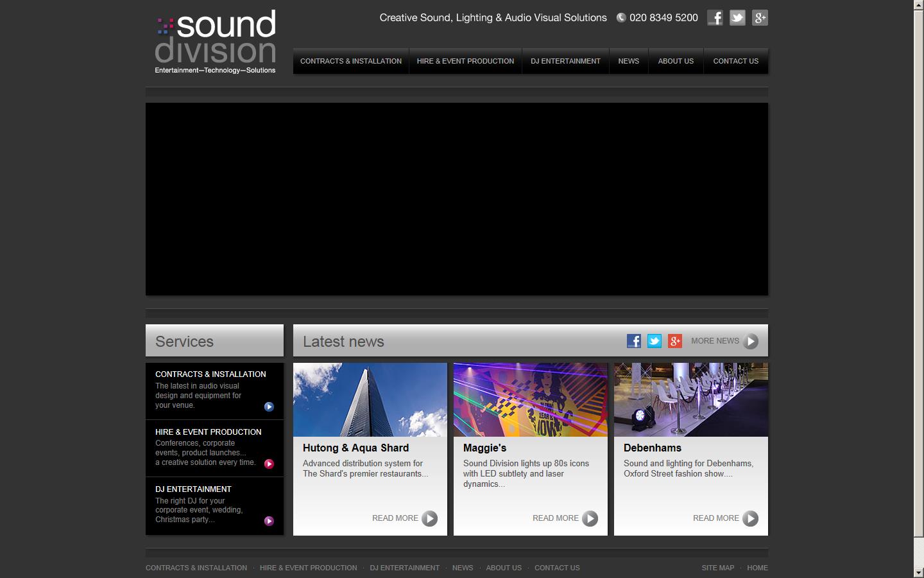Expand Hire & Event Production with its arrow button
The width and height of the screenshot is (924, 578).
point(268,462)
